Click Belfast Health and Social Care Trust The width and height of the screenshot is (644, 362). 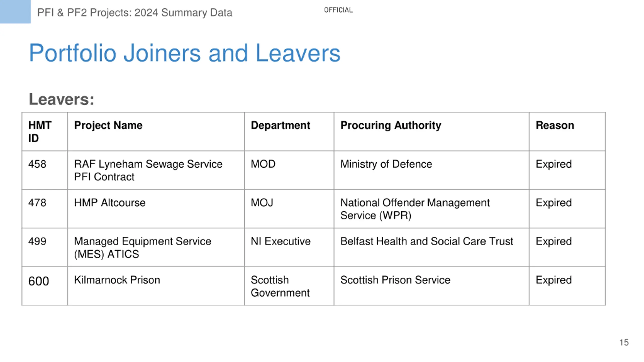427,241
